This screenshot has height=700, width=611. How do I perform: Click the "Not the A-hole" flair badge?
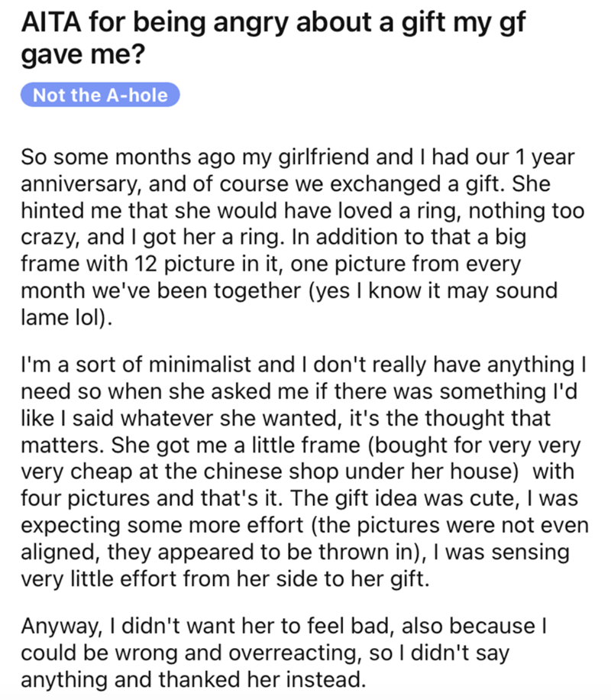[x=100, y=96]
